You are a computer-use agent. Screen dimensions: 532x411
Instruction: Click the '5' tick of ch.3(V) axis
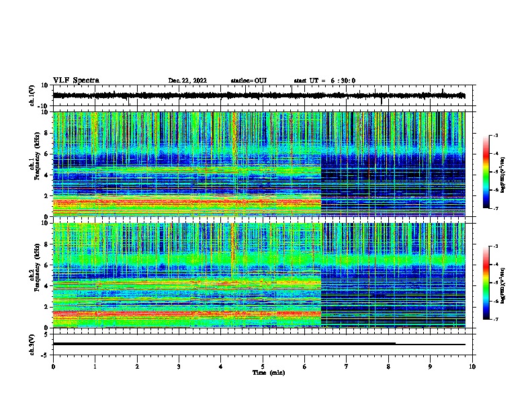click(x=47, y=334)
